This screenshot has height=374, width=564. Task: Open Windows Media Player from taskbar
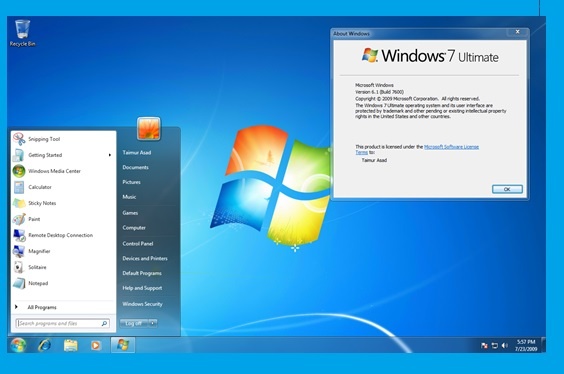[x=96, y=345]
